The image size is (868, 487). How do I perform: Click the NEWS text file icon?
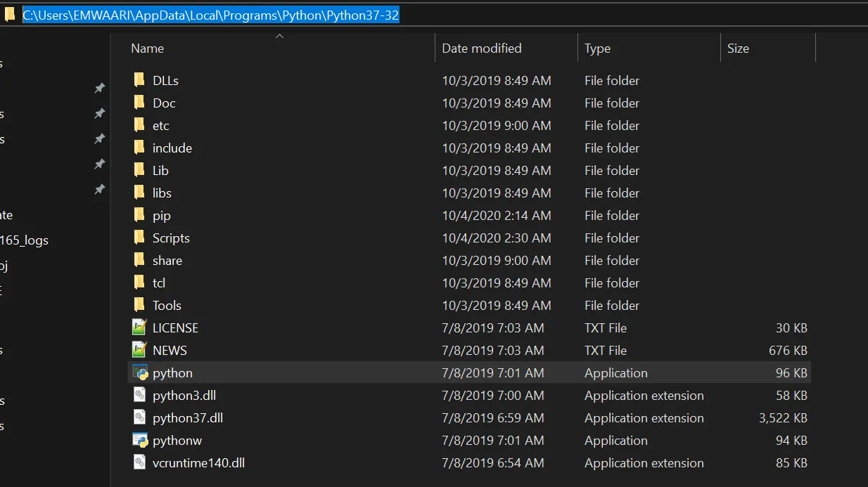point(140,350)
